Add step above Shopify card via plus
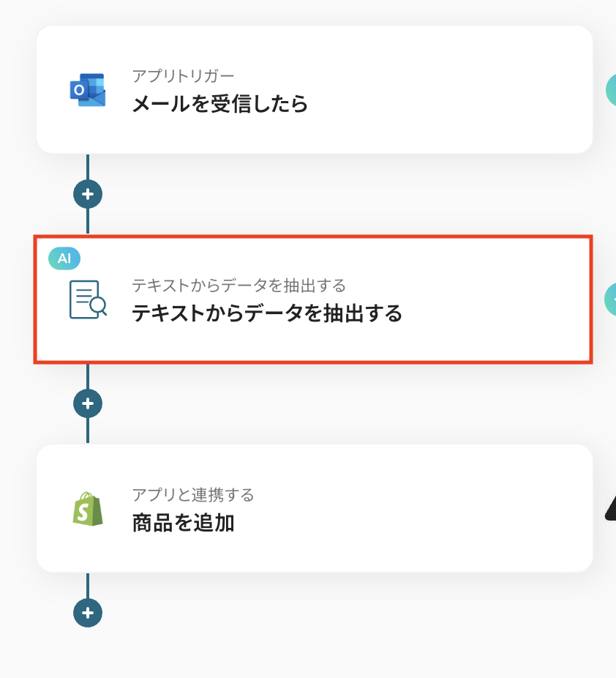The image size is (616, 678). [88, 403]
